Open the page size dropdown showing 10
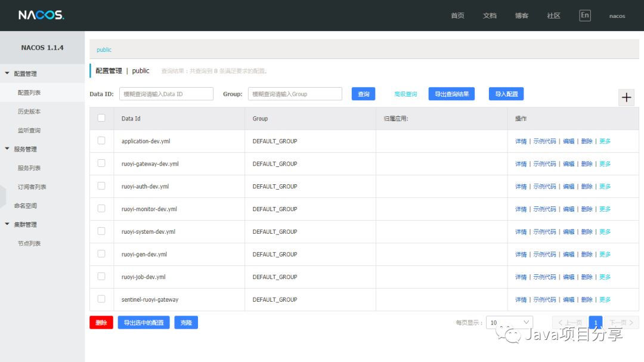 (509, 323)
